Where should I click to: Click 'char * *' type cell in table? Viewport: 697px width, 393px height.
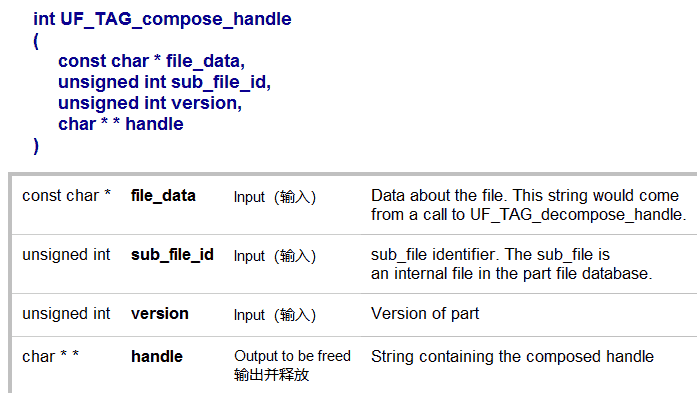tap(51, 357)
